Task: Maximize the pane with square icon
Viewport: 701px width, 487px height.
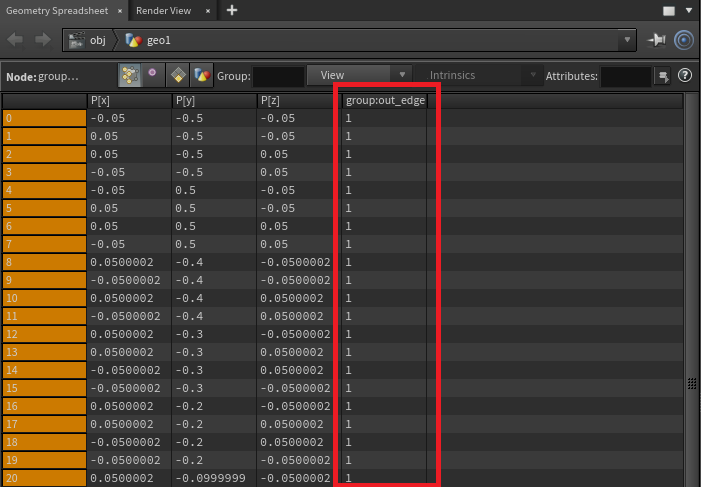Action: coord(669,11)
